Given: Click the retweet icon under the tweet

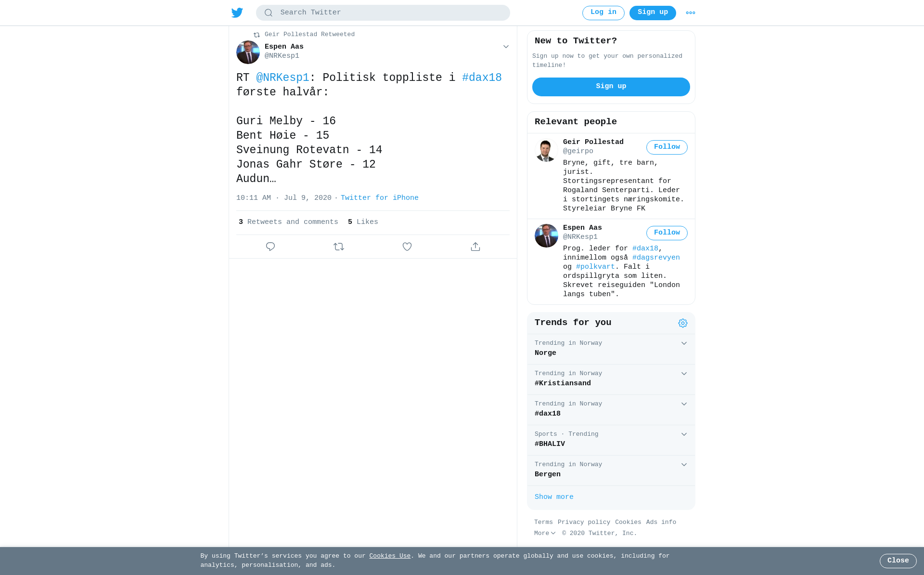Looking at the screenshot, I should point(339,247).
